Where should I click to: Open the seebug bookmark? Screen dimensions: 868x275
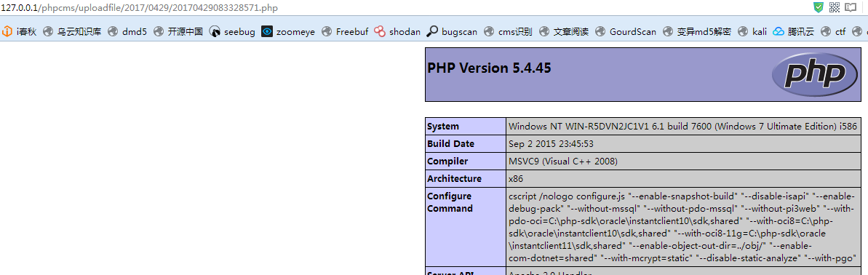click(x=232, y=31)
